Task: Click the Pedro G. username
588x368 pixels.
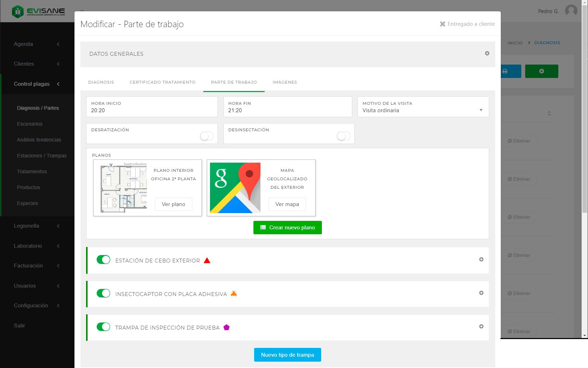Action: click(548, 11)
